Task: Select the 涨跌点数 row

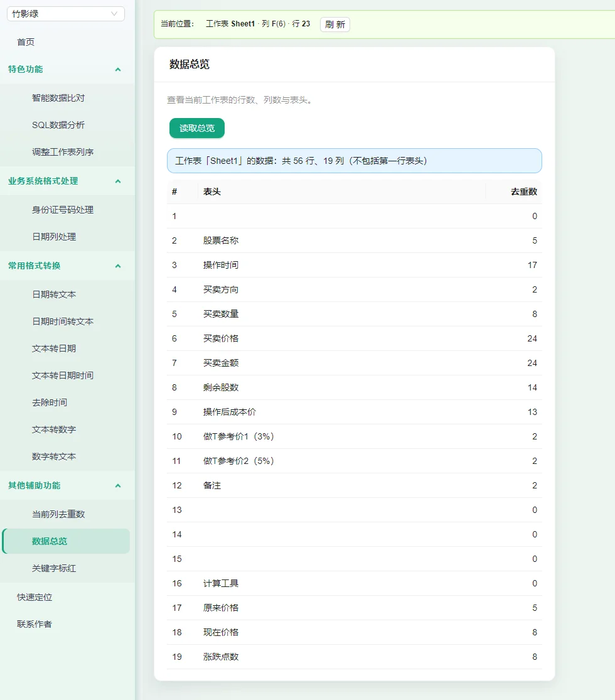Action: pos(355,657)
